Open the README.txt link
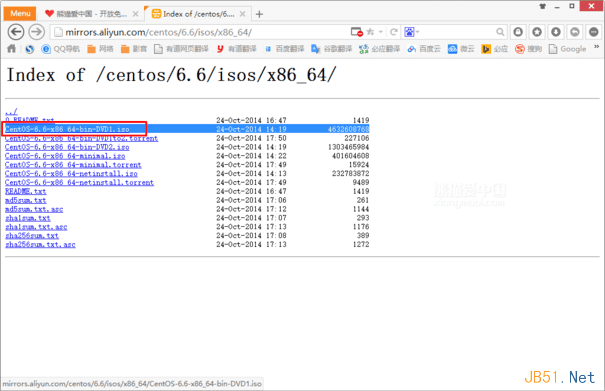 tap(25, 191)
